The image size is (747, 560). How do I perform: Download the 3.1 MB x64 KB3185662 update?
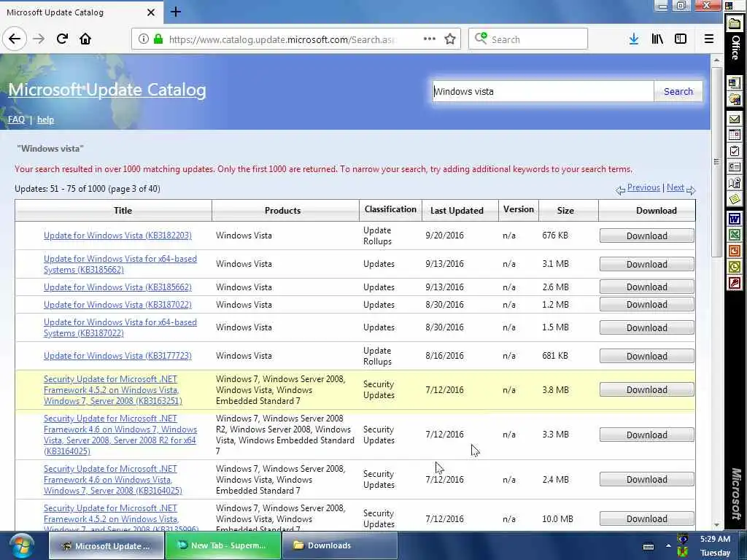coord(646,264)
